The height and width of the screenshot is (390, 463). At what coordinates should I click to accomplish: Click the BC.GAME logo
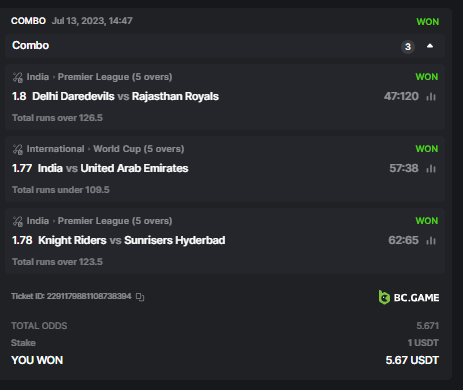[x=409, y=297]
